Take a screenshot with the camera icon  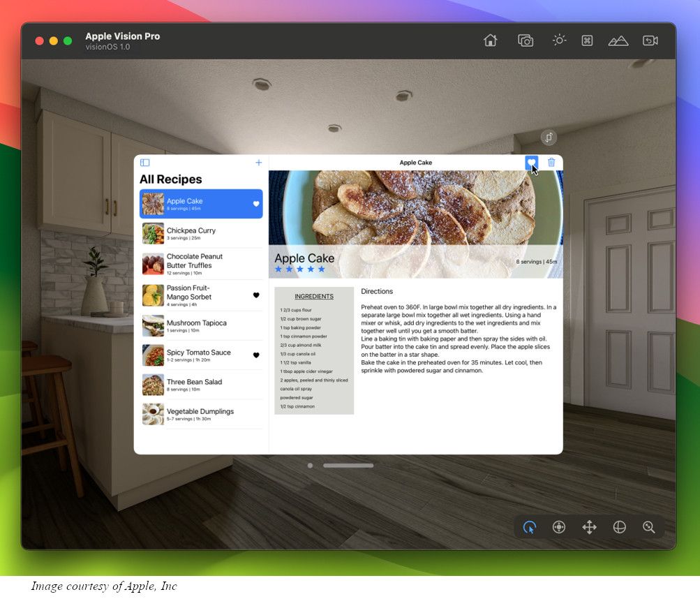click(x=526, y=40)
